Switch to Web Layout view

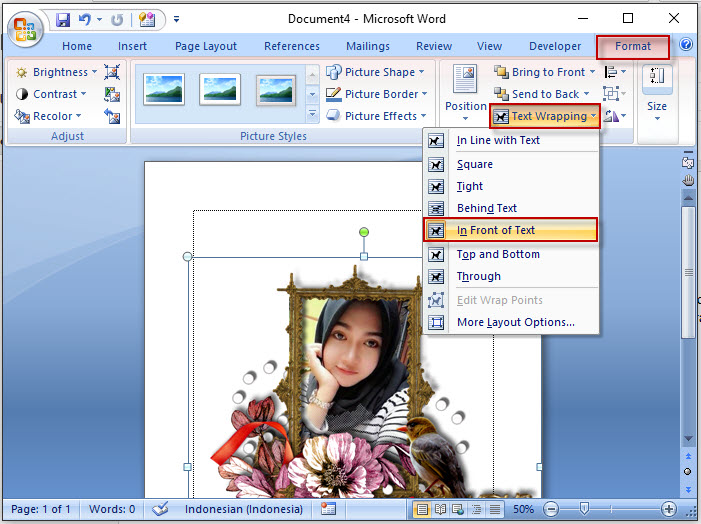458,509
